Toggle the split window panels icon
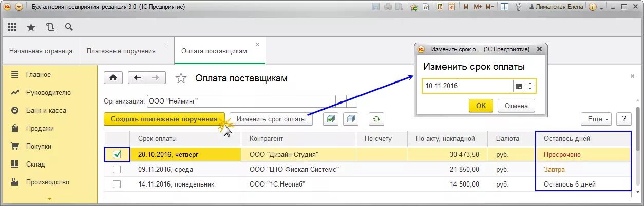The image size is (644, 206). pos(505,7)
